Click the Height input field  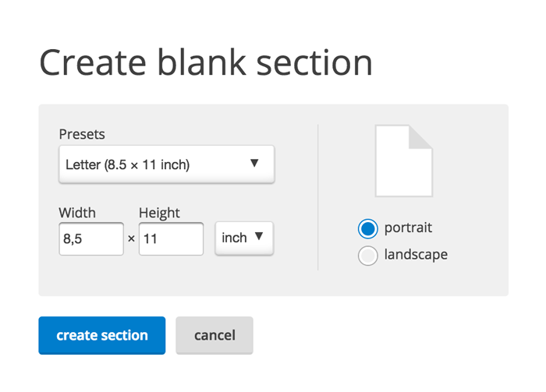point(171,239)
